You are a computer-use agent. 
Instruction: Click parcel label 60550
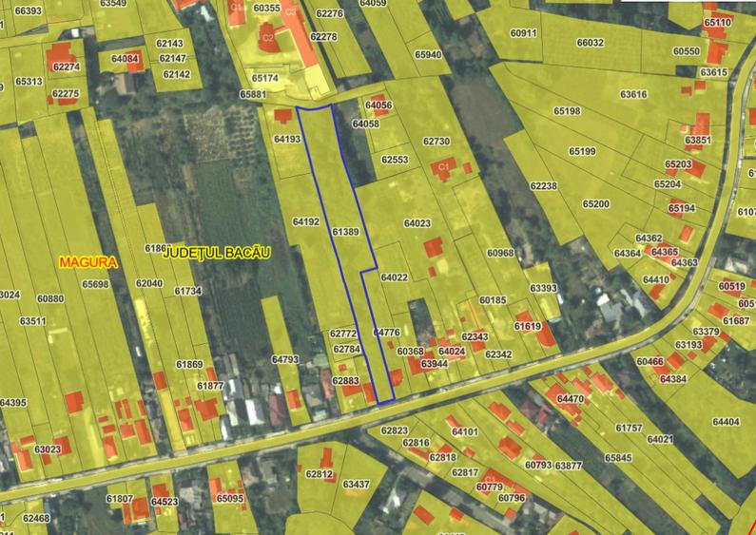[x=687, y=51]
